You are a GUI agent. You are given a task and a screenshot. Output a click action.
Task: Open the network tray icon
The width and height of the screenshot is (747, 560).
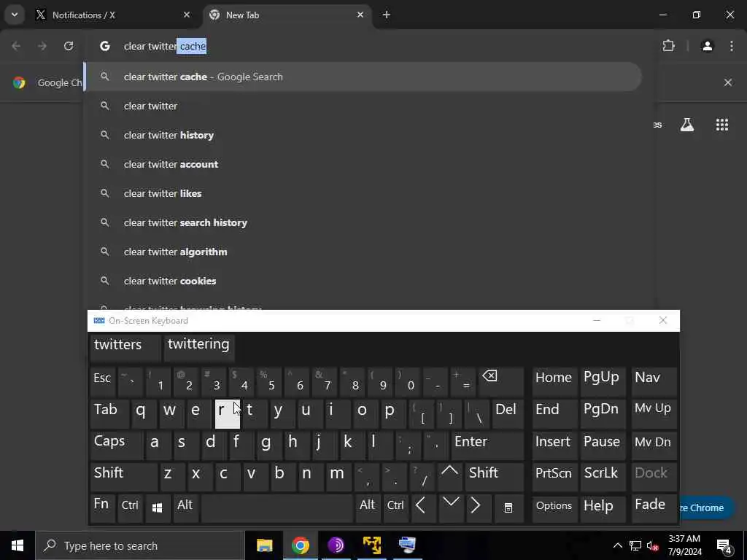click(635, 545)
